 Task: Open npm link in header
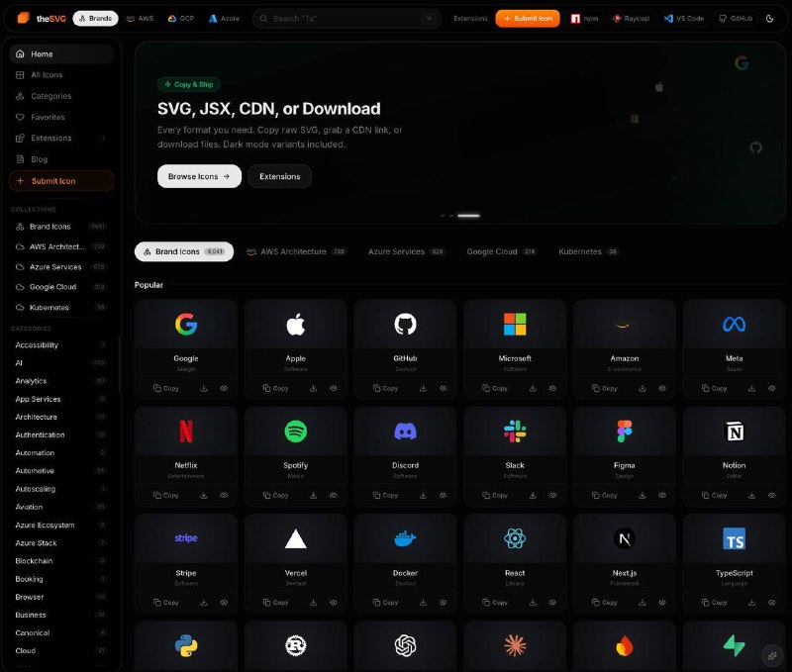pyautogui.click(x=584, y=18)
